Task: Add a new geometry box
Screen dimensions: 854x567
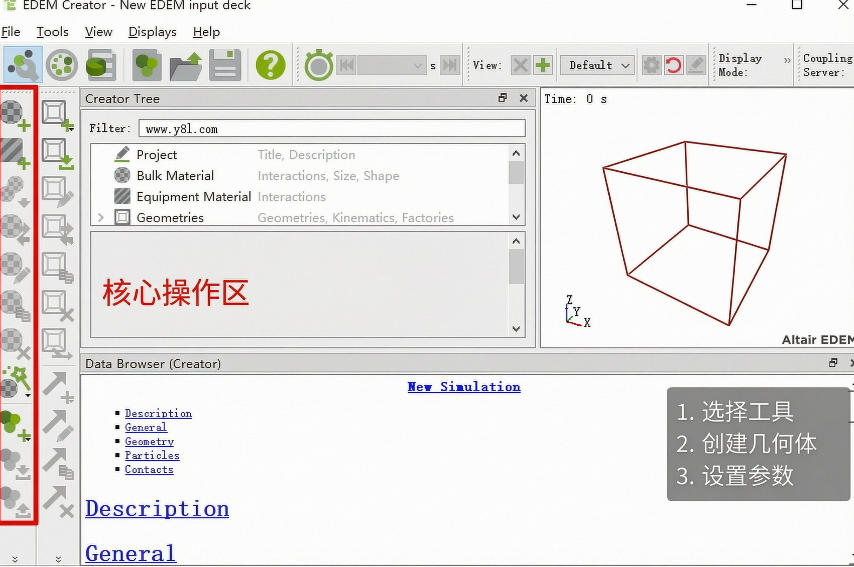Action: tap(57, 115)
